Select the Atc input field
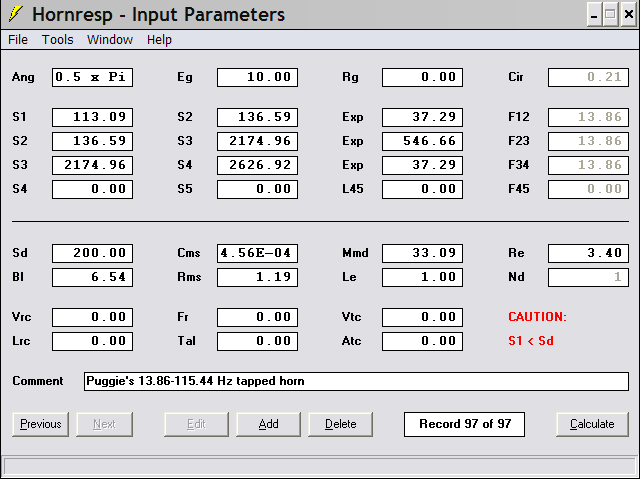This screenshot has width=640, height=479. [422, 342]
